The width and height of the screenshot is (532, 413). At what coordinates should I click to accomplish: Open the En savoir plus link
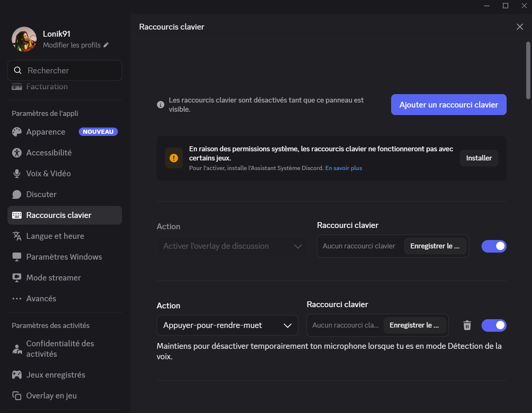344,168
